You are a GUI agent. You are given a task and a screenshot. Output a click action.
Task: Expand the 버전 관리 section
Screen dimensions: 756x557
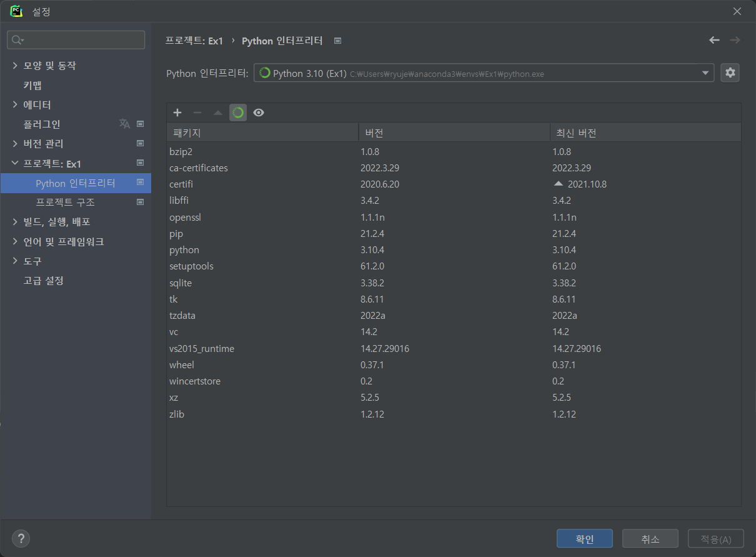15,144
